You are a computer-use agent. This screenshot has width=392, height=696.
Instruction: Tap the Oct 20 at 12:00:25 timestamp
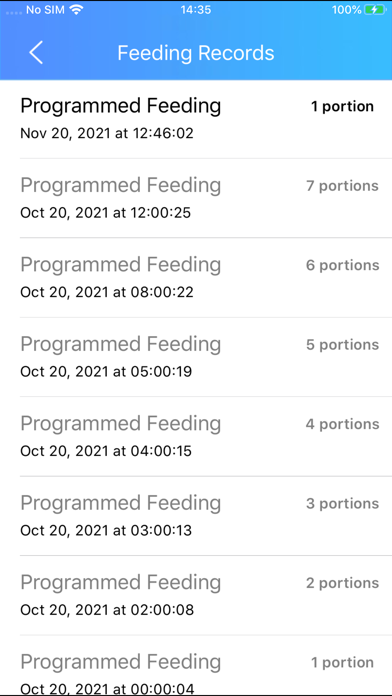(106, 213)
